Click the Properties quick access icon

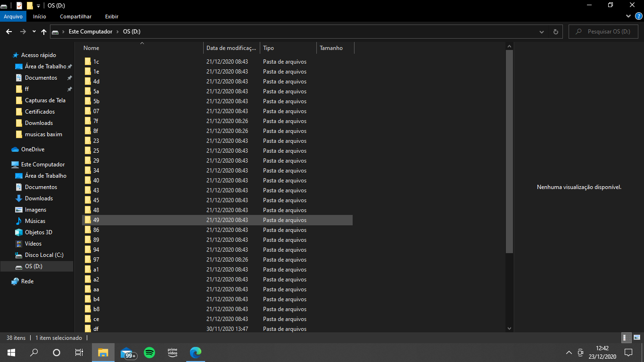pyautogui.click(x=19, y=5)
